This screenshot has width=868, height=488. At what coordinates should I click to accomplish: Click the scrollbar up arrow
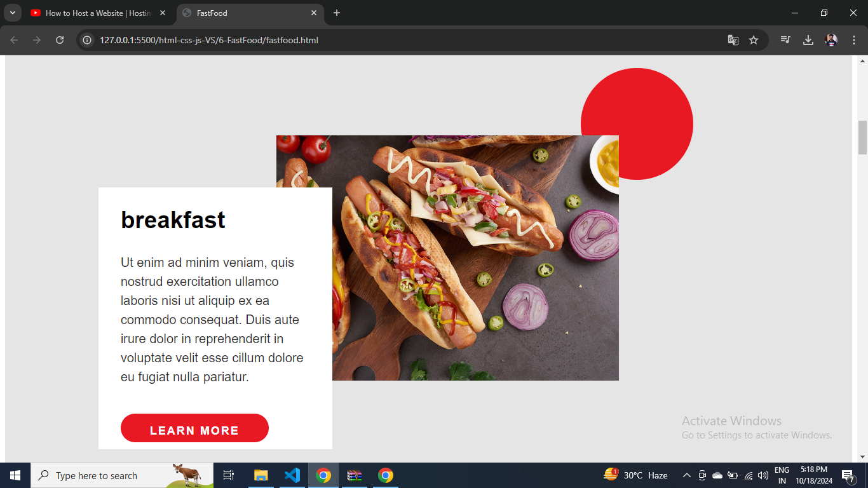click(x=862, y=61)
